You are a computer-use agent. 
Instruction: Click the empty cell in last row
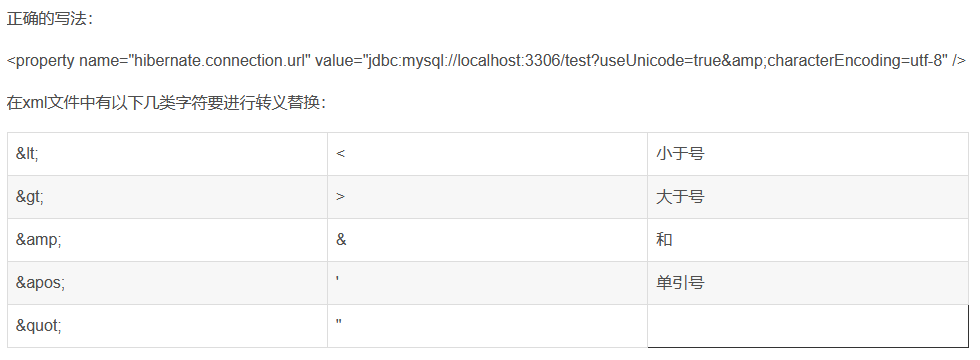pos(808,326)
